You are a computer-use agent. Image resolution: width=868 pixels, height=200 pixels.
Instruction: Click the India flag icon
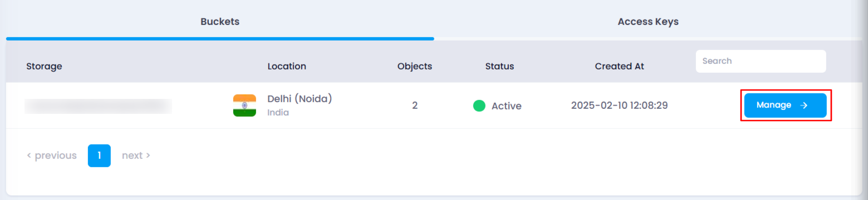click(244, 106)
